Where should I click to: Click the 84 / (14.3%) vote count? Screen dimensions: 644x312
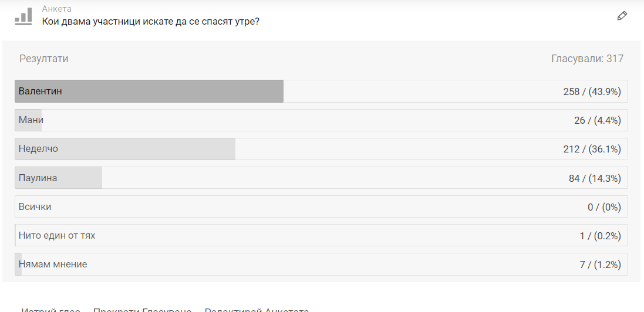595,178
